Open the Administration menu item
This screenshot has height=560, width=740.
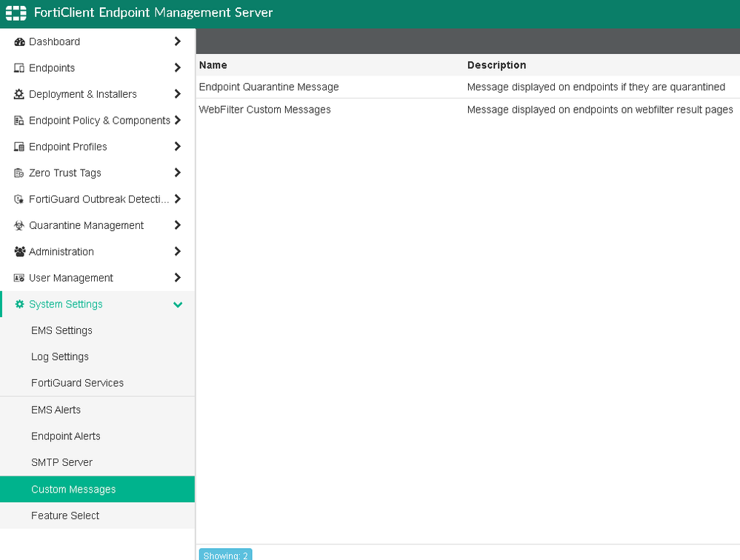tap(97, 252)
